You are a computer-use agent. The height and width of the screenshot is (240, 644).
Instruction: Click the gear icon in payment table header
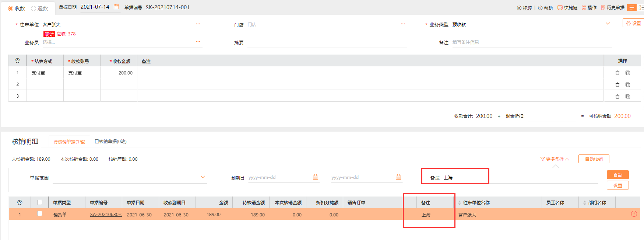pyautogui.click(x=17, y=60)
